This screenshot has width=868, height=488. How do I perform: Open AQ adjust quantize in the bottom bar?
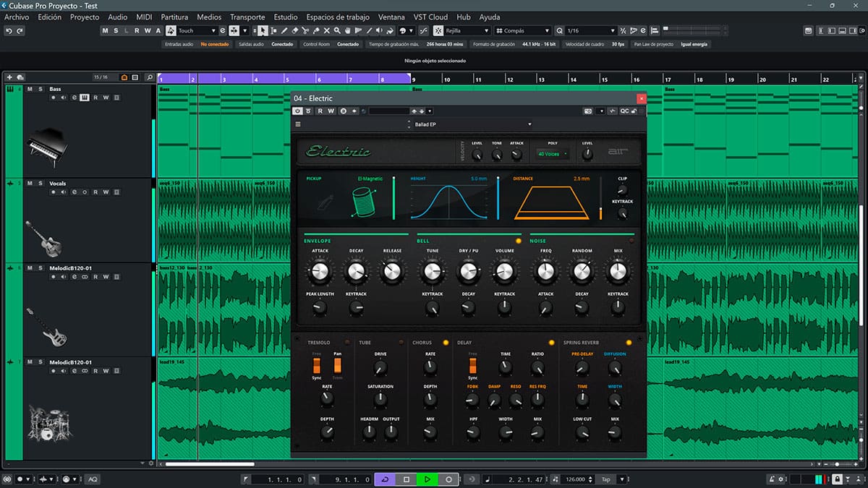pyautogui.click(x=93, y=479)
